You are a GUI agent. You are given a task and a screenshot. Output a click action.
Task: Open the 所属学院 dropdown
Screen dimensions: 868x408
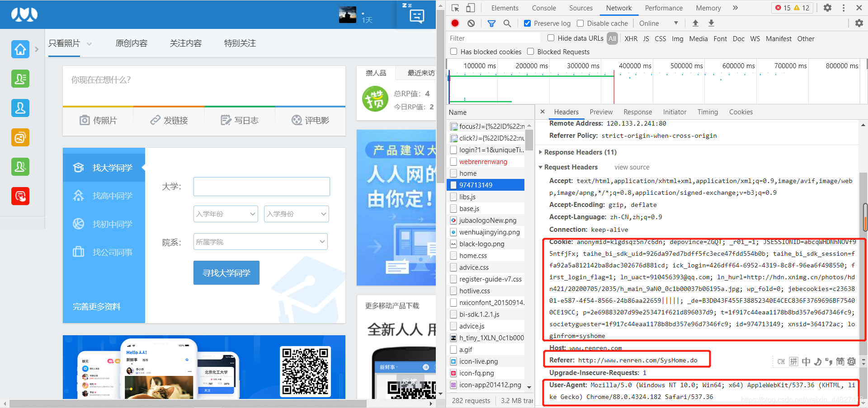point(260,242)
